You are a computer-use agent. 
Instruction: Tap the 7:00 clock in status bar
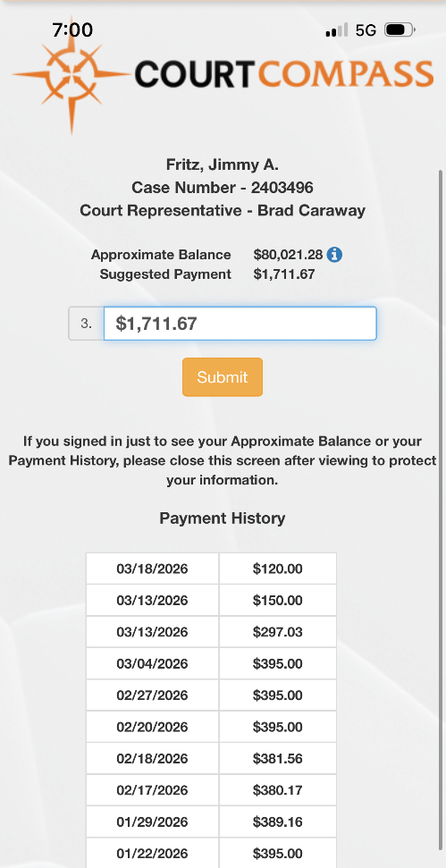pos(72,29)
